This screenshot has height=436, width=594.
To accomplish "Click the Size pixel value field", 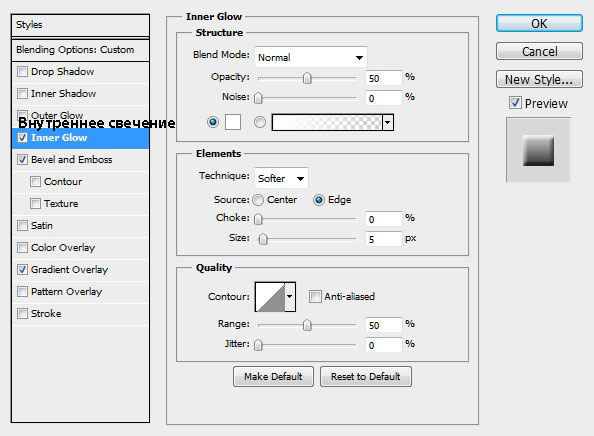I will pyautogui.click(x=383, y=239).
